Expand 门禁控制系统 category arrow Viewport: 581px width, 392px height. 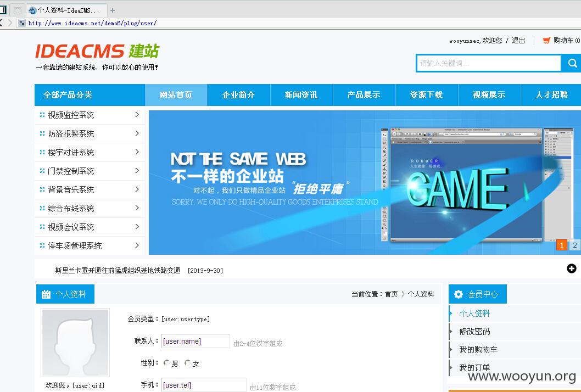137,171
